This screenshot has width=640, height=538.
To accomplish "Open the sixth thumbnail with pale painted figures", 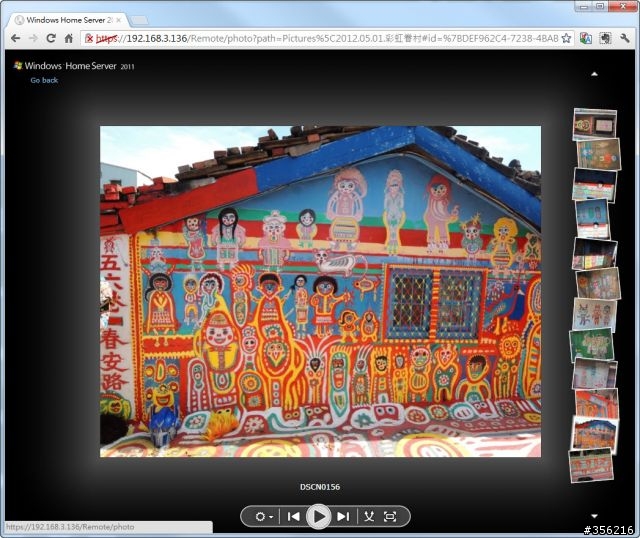I will point(598,283).
